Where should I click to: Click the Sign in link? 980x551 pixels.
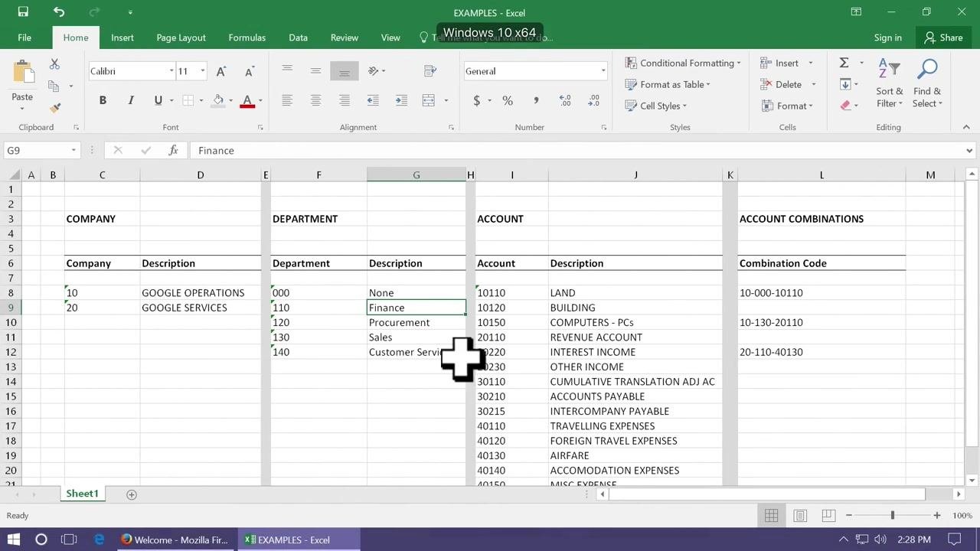[887, 37]
